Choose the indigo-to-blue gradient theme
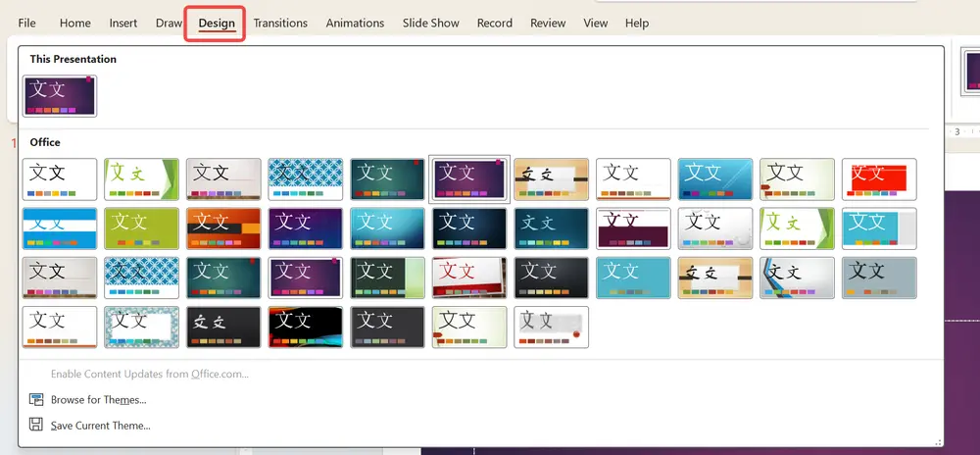The width and height of the screenshot is (980, 455). coord(305,228)
